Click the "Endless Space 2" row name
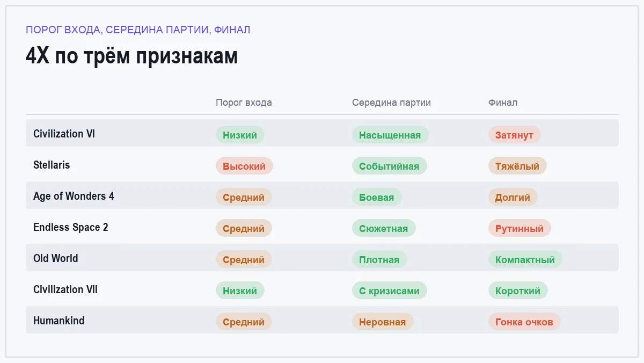Viewport: 644px width, 363px height. (x=71, y=227)
